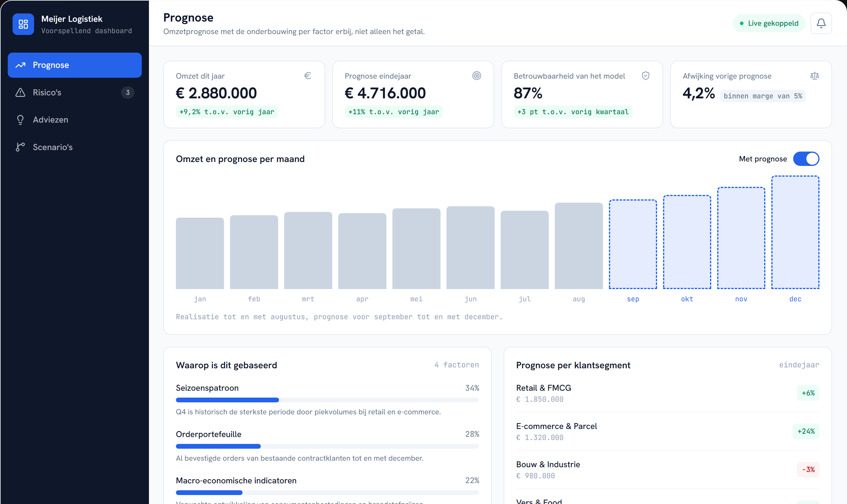Select the aug revenue bar
The height and width of the screenshot is (504, 847).
579,246
